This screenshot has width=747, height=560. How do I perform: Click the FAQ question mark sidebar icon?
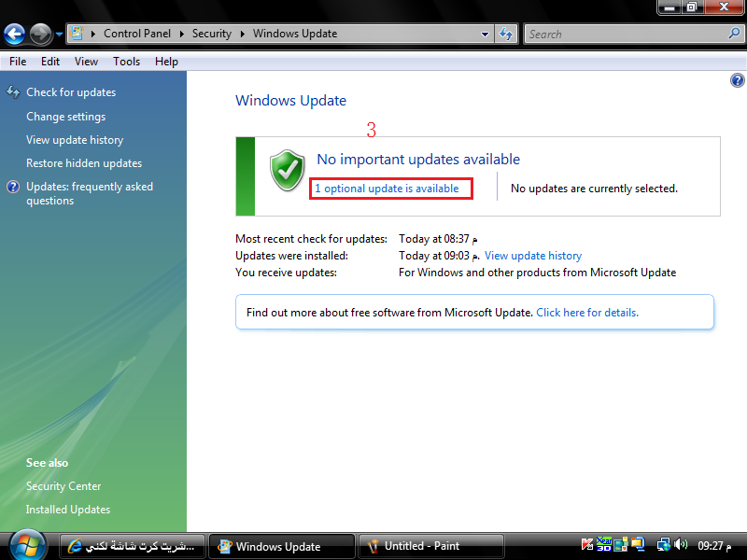point(13,187)
